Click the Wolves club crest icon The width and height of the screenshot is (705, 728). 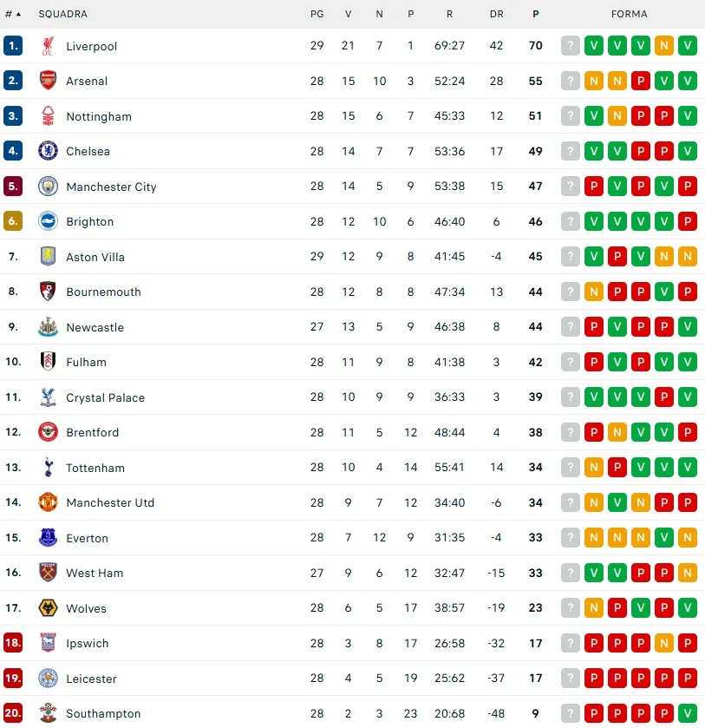point(49,608)
